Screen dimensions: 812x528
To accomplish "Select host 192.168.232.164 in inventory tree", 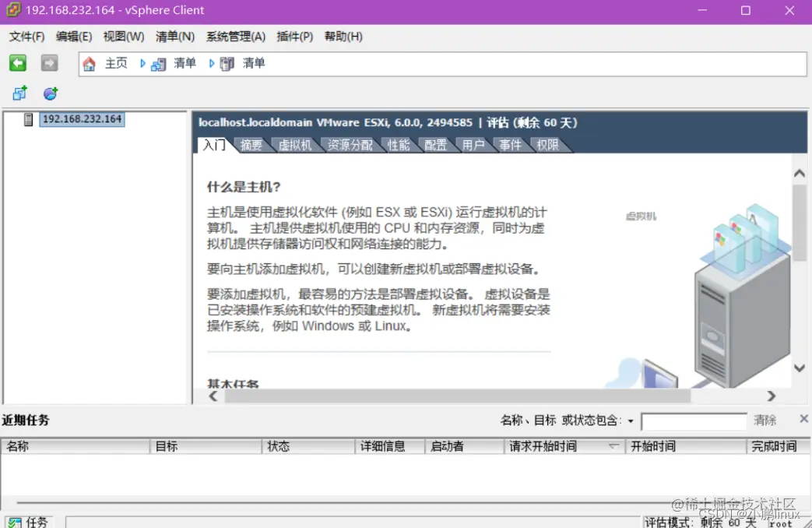I will (82, 119).
